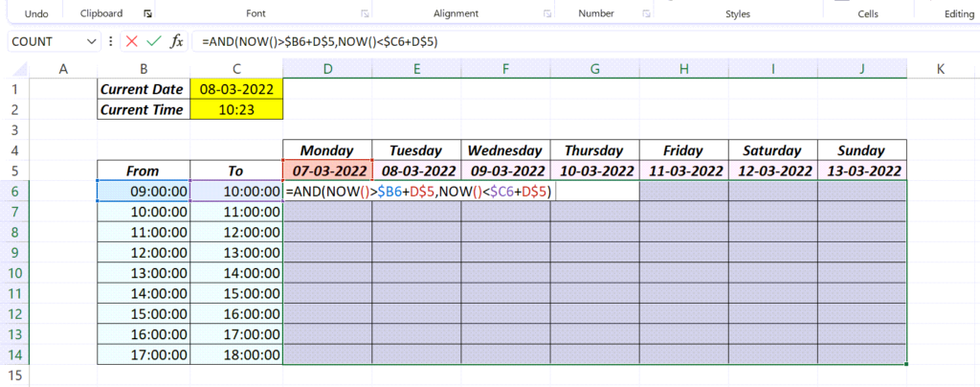Click the Tuesday header cell

click(416, 150)
